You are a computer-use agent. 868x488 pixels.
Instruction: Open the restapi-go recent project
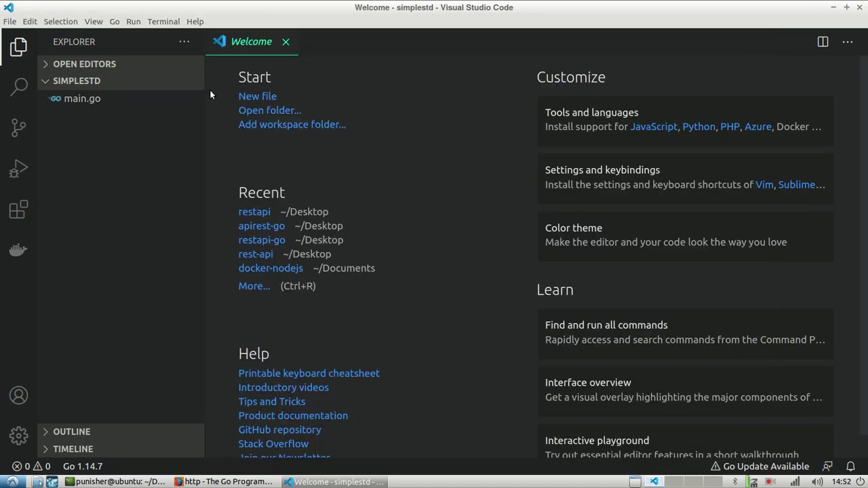(x=262, y=240)
